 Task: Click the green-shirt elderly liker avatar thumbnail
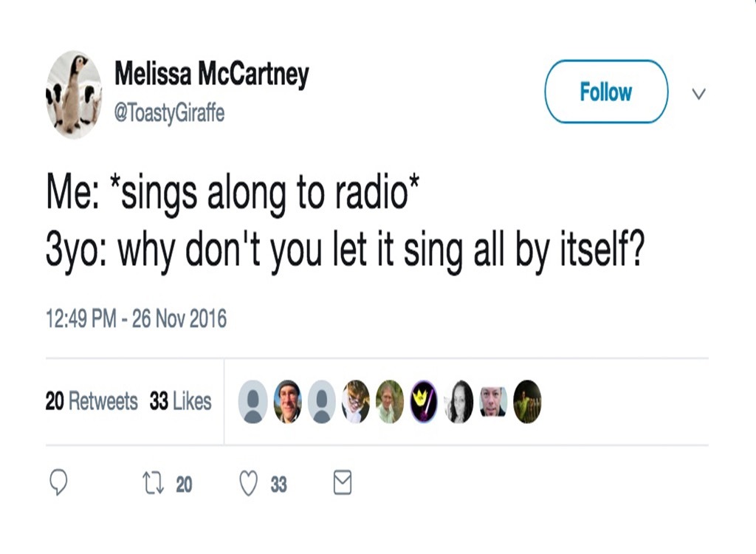(x=388, y=402)
